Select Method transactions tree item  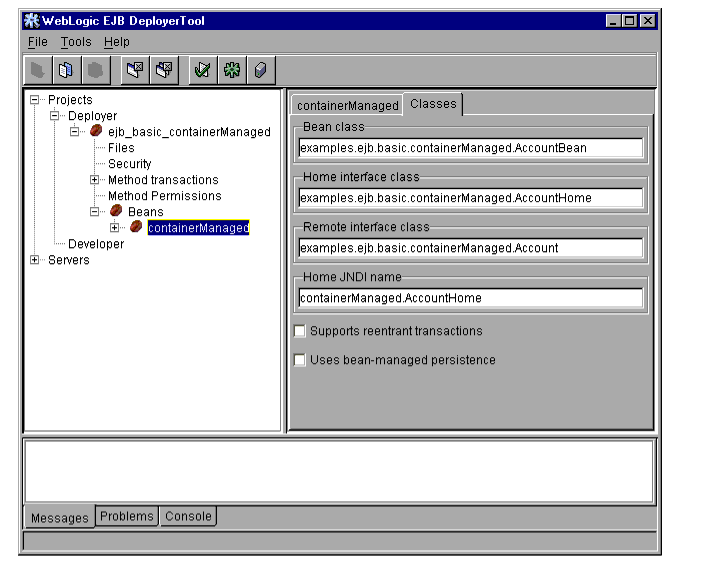click(163, 180)
